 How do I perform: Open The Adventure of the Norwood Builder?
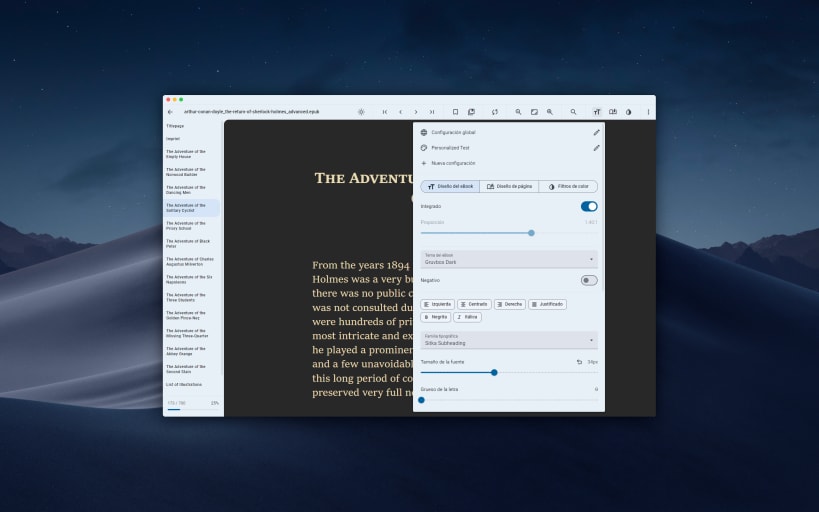coord(192,172)
